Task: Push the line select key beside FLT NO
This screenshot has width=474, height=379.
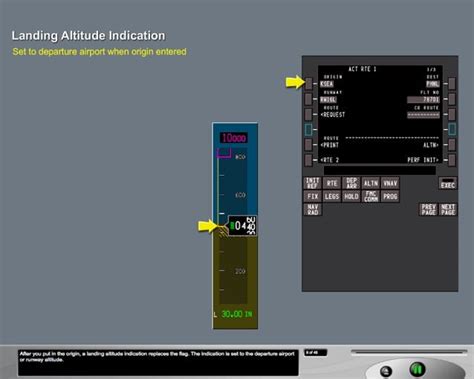Action: coord(452,99)
